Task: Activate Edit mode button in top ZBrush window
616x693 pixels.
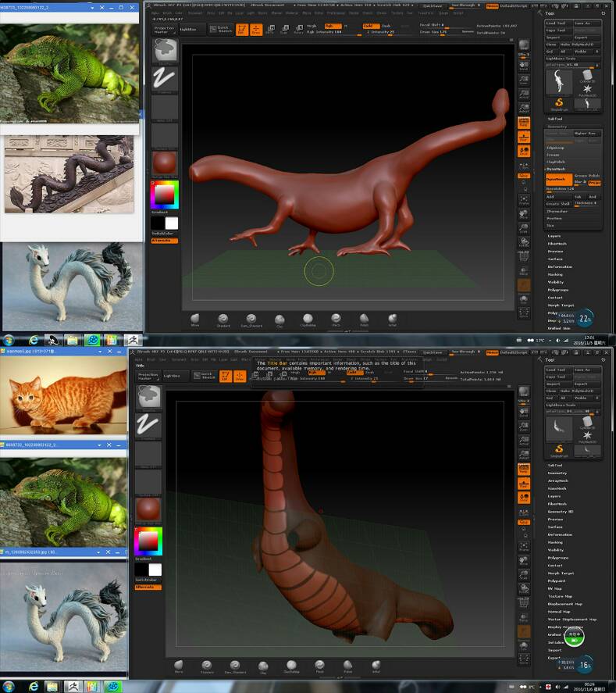Action: coord(242,30)
